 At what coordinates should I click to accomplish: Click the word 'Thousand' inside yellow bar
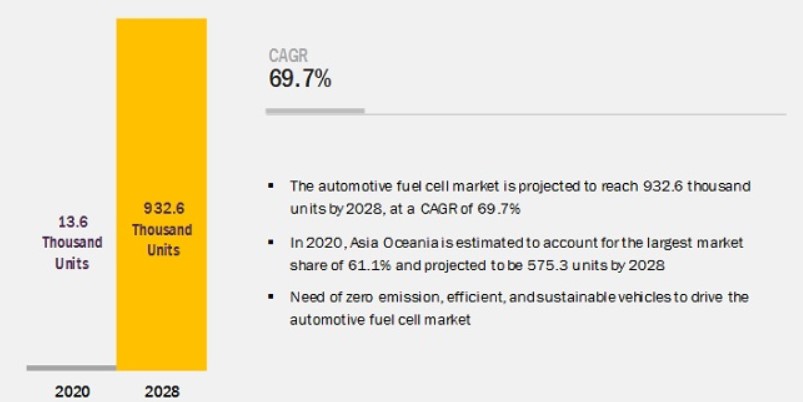(162, 230)
